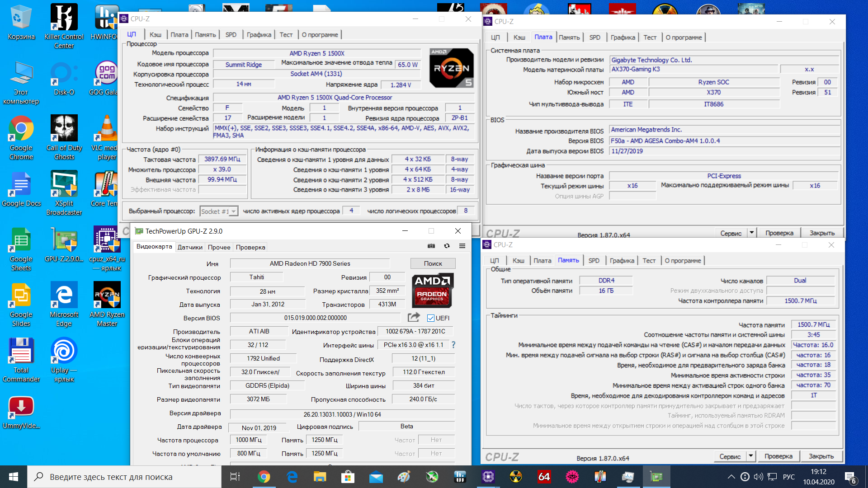This screenshot has height=488, width=868.
Task: Switch to the Датчики tab in GPU-Z
Action: [x=190, y=247]
